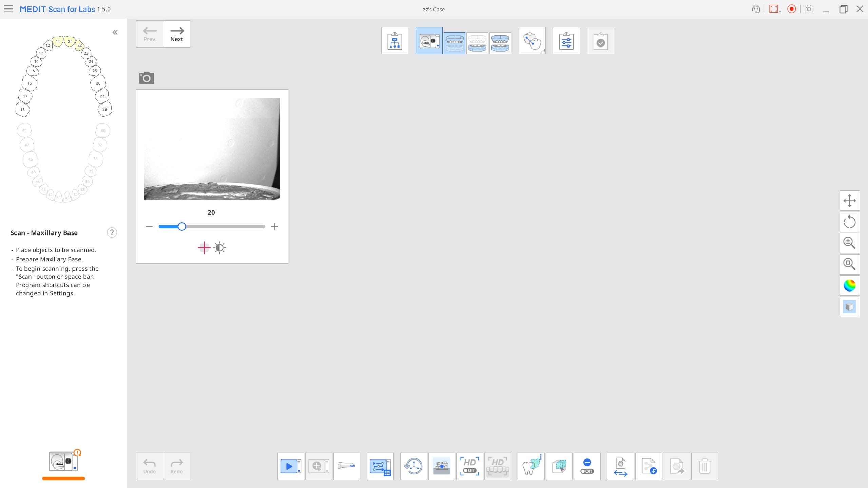Select the pan/move view tool

coord(849,201)
